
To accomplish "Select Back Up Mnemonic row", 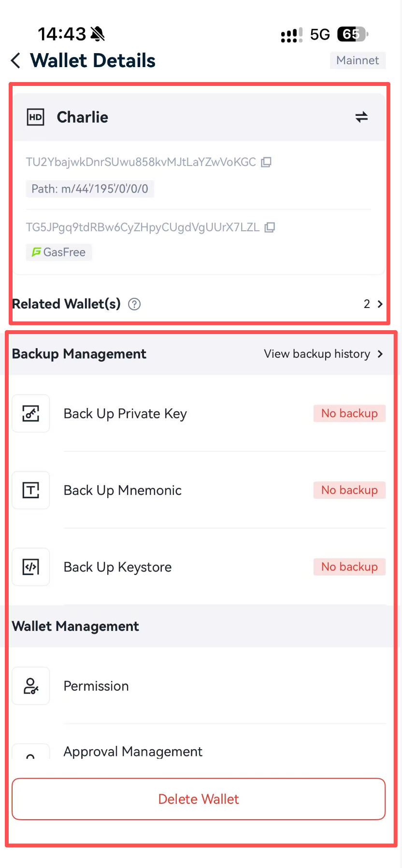I will tap(199, 490).
